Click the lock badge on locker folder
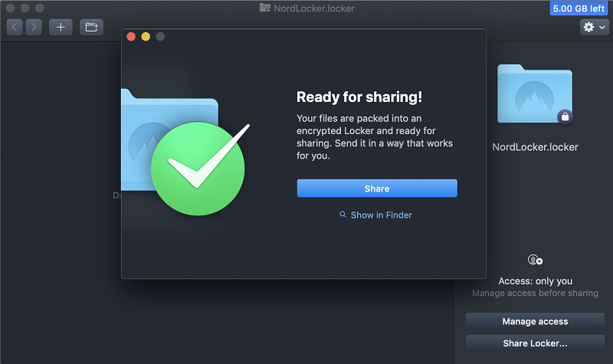This screenshot has width=613, height=364. 565,116
